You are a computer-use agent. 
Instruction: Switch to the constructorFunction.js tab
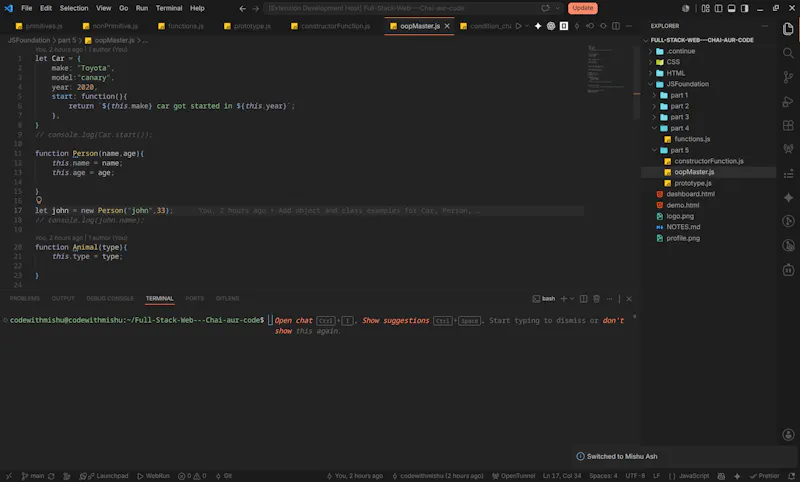tap(331, 26)
